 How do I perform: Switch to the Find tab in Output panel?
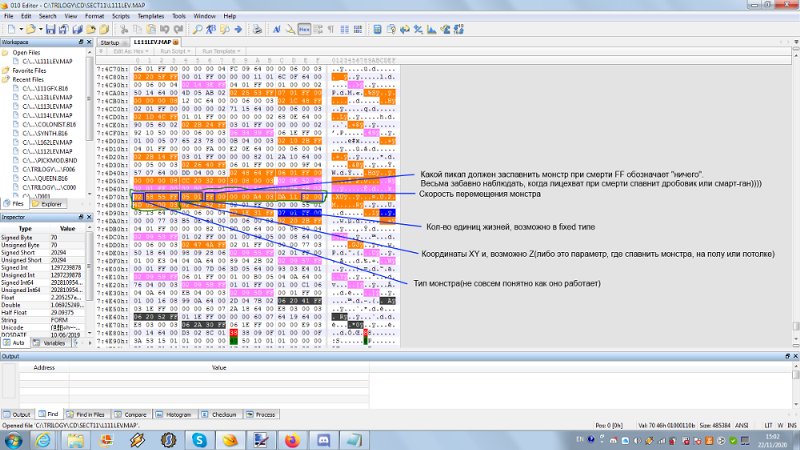point(48,414)
